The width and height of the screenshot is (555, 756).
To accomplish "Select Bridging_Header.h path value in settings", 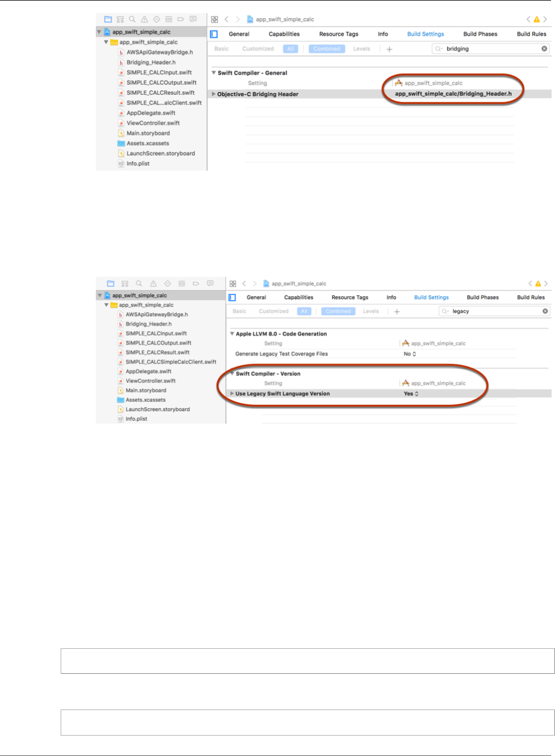I will [453, 94].
